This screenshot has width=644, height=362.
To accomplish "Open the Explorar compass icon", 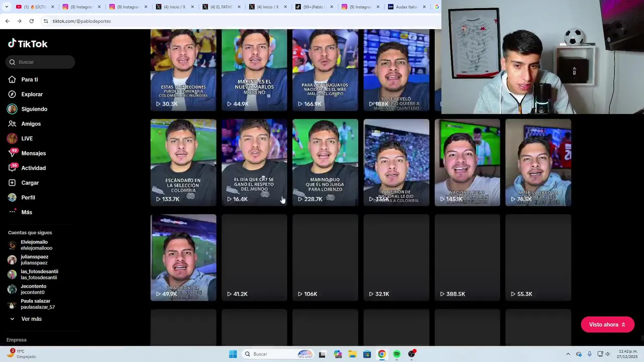I will [12, 94].
